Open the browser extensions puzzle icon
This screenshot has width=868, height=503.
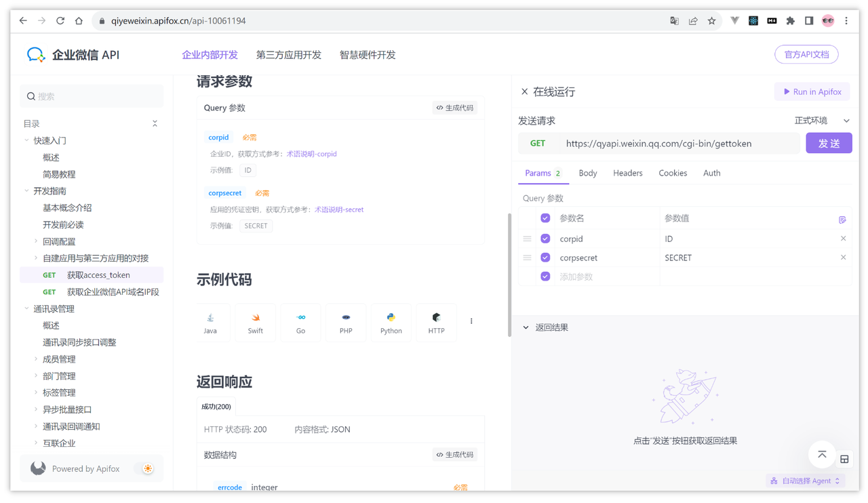(x=791, y=21)
